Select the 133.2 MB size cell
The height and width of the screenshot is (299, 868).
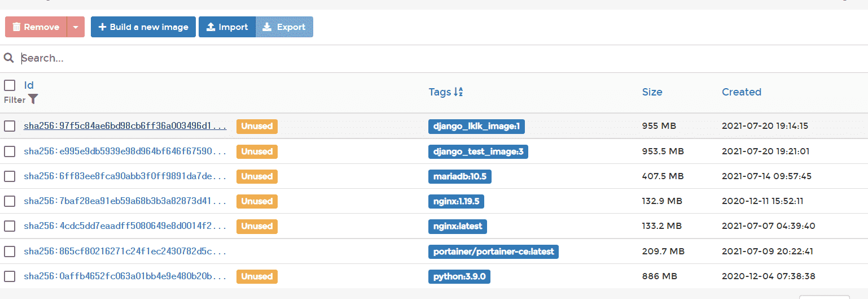[x=661, y=226]
